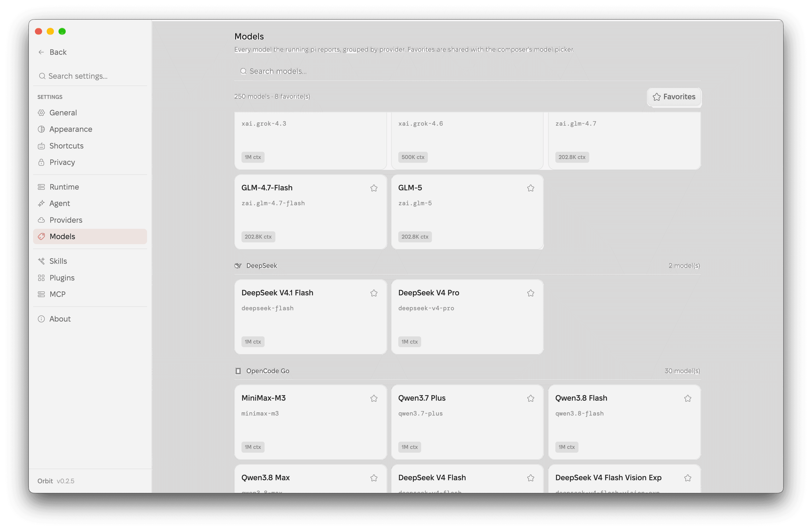The image size is (812, 531).
Task: Star the DeepSeek V4.1 Flash model
Action: pos(374,293)
